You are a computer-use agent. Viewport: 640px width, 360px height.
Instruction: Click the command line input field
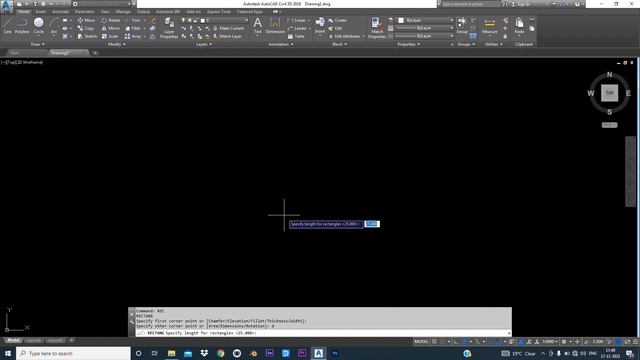coord(322,333)
